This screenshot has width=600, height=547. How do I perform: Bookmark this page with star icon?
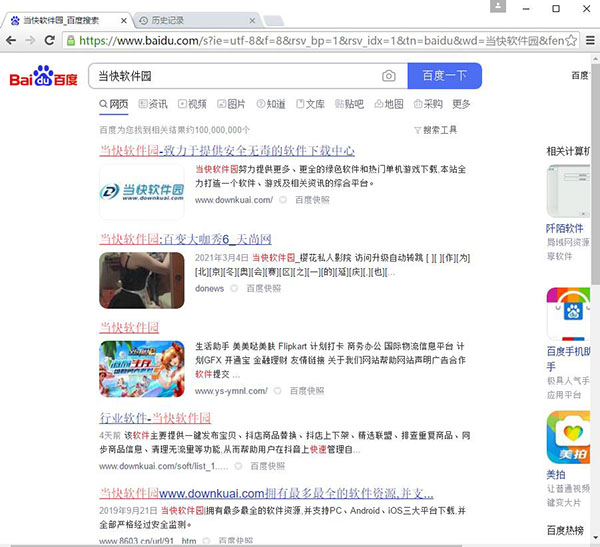coord(571,41)
